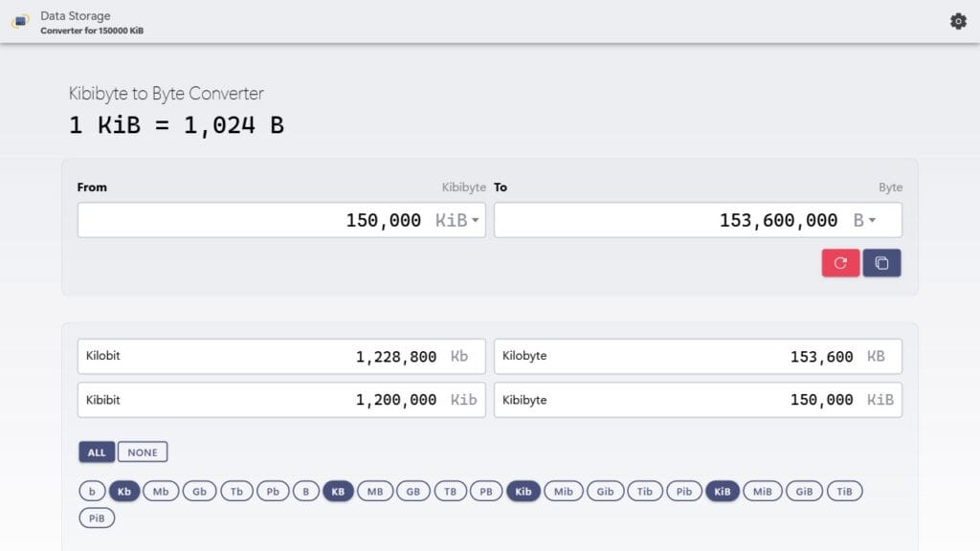Click the red reset/swap button
Screen dimensions: 980x551
coord(840,263)
